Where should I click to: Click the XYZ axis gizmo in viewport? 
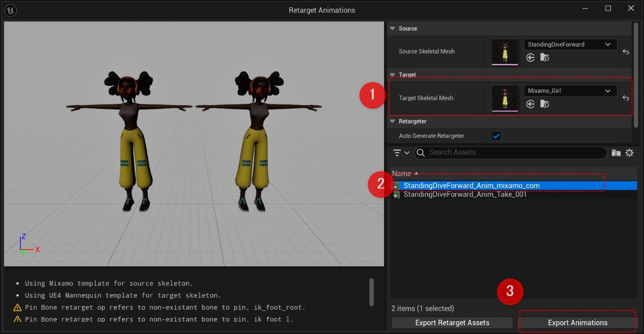(29, 244)
